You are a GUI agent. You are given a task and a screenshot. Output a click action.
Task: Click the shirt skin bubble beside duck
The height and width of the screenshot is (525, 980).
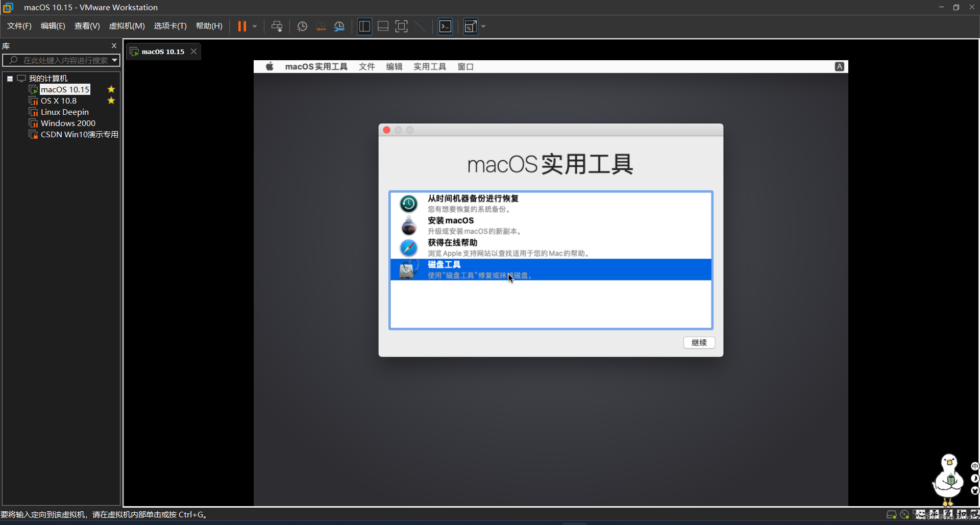975,491
